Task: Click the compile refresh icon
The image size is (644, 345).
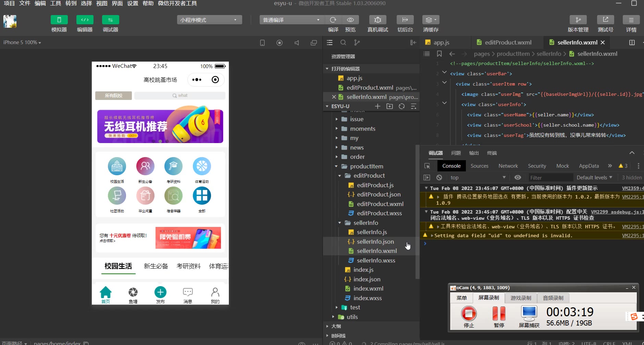Action: (x=333, y=20)
